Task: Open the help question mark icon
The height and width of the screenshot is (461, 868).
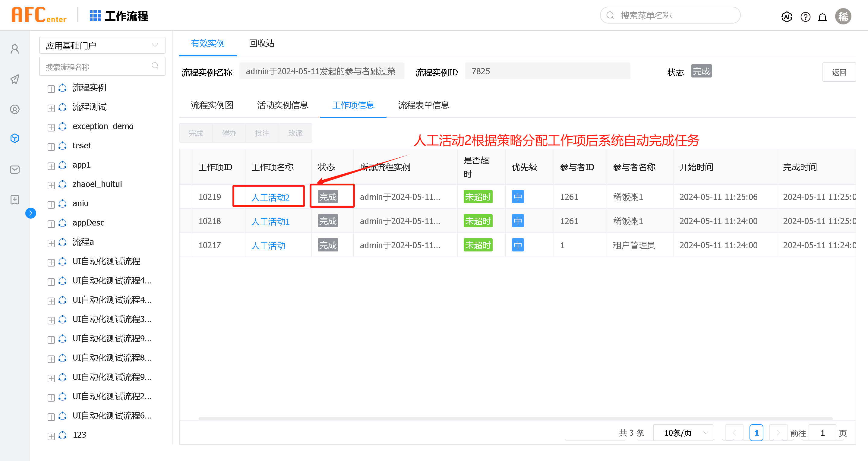Action: (x=805, y=17)
